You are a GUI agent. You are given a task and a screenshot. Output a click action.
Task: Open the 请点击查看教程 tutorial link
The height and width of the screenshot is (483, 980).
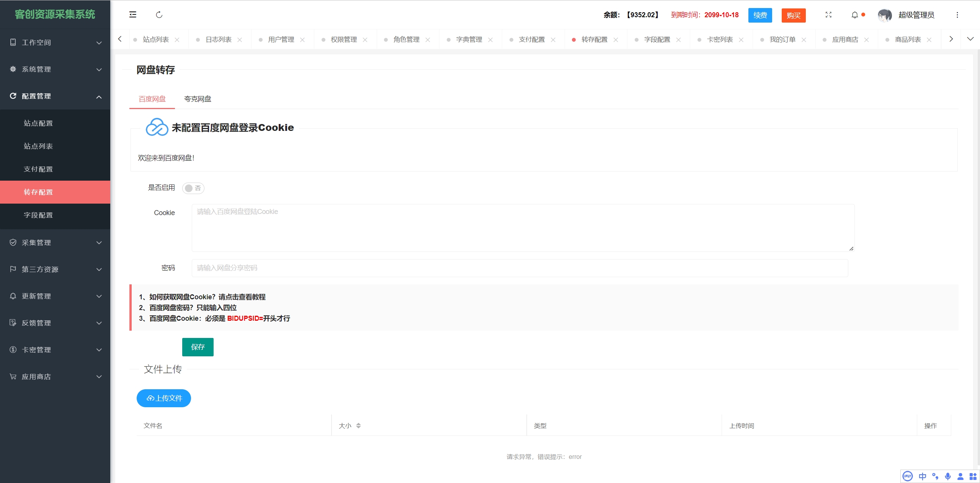click(242, 297)
